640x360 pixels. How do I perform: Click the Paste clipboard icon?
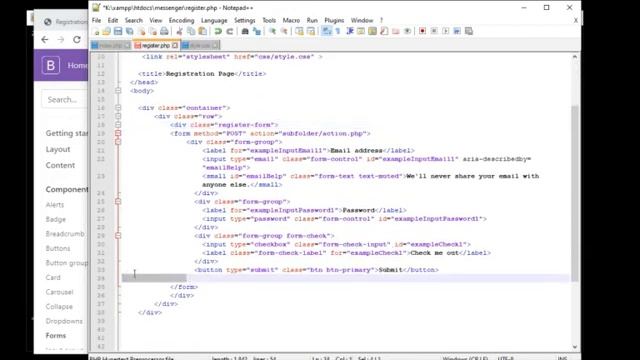tap(202, 31)
